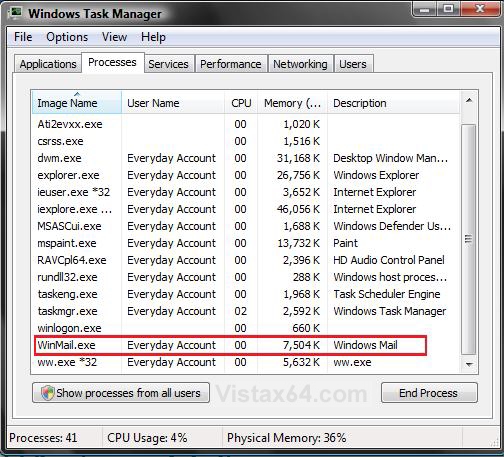504x457 pixels.
Task: Click the scrollbar down arrow
Action: pos(469,364)
